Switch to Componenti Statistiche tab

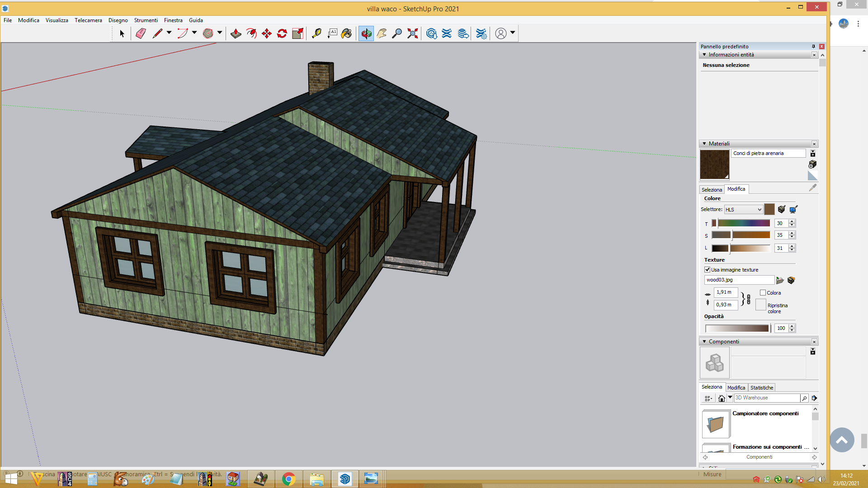tap(762, 388)
